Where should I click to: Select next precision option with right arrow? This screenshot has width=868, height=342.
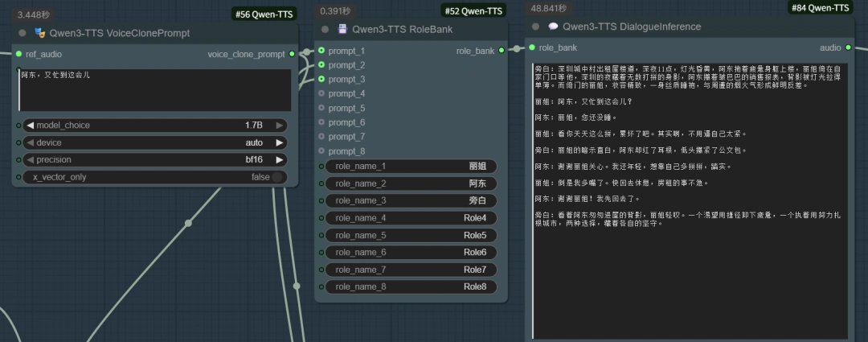click(280, 159)
